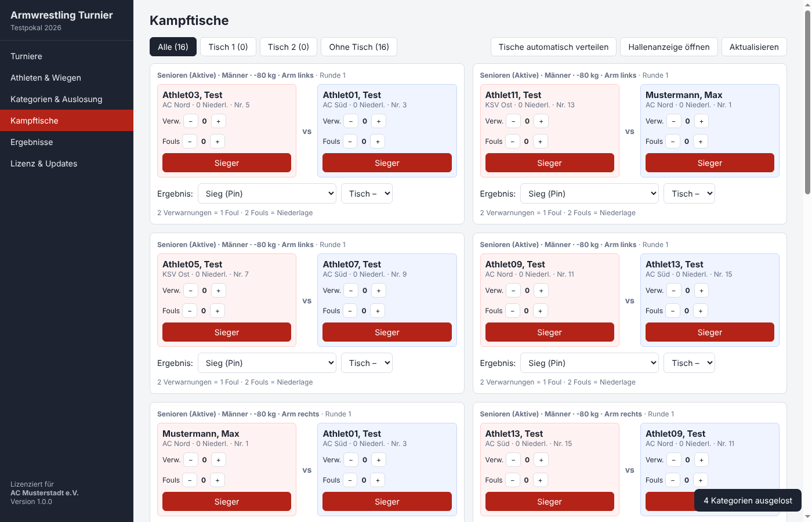The height and width of the screenshot is (522, 812).
Task: Increase Verw. count for Athlet11
Action: [541, 121]
